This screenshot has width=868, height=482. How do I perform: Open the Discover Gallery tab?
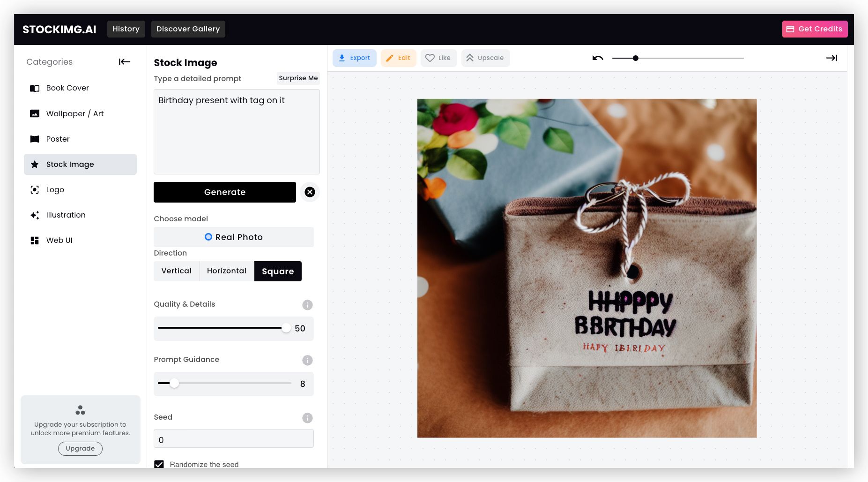pos(188,29)
